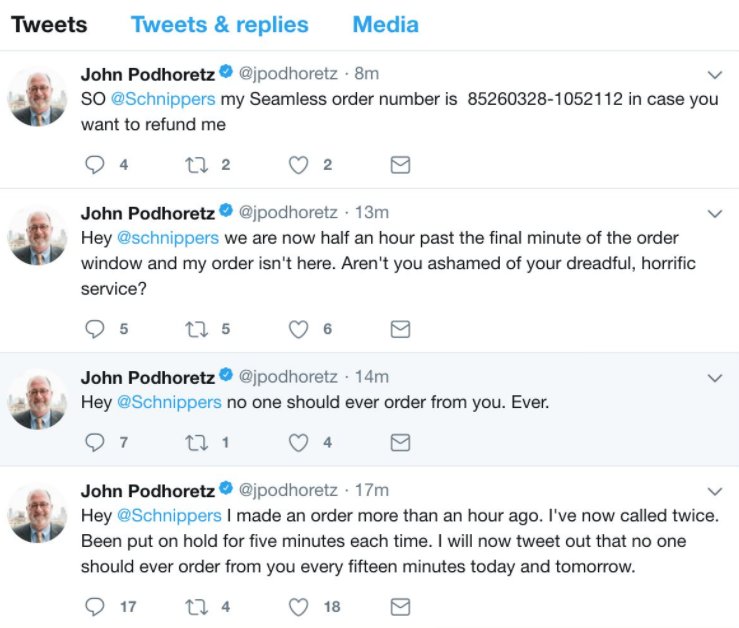739x628 pixels.
Task: Expand the options chevron on the 8m tweet
Action: point(715,75)
